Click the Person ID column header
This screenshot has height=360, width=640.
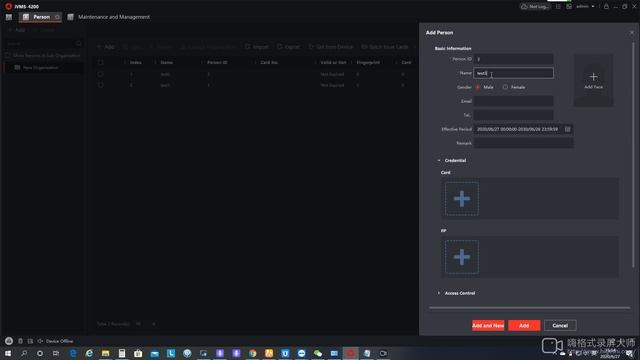tap(217, 62)
